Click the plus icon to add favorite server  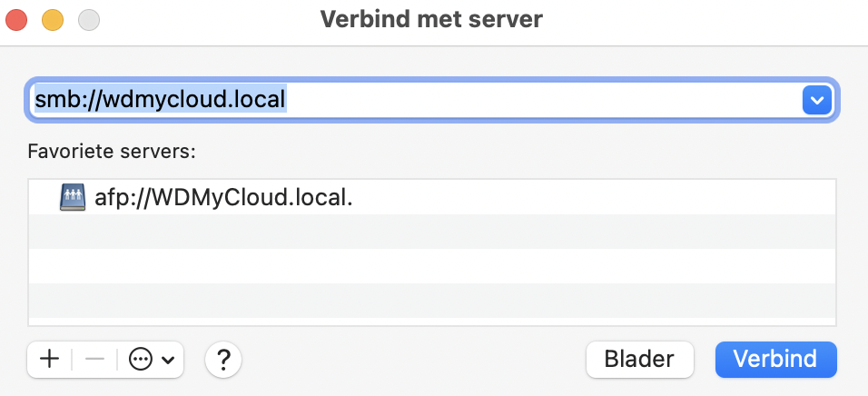click(50, 360)
